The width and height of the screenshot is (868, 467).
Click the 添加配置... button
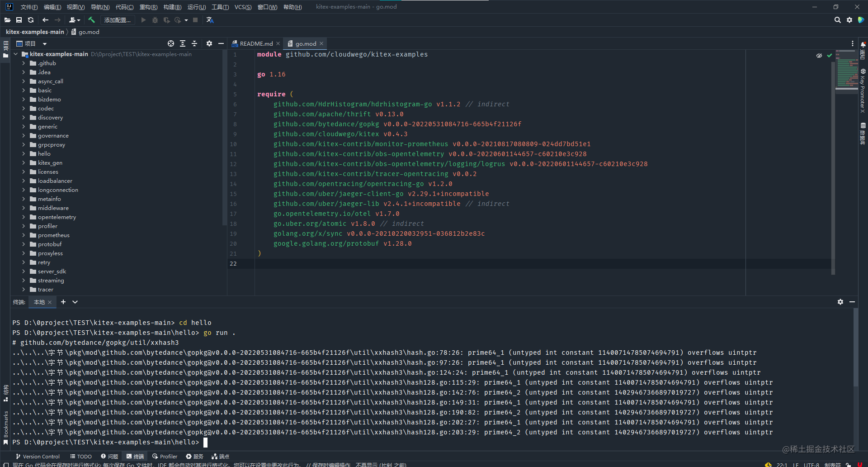(117, 20)
